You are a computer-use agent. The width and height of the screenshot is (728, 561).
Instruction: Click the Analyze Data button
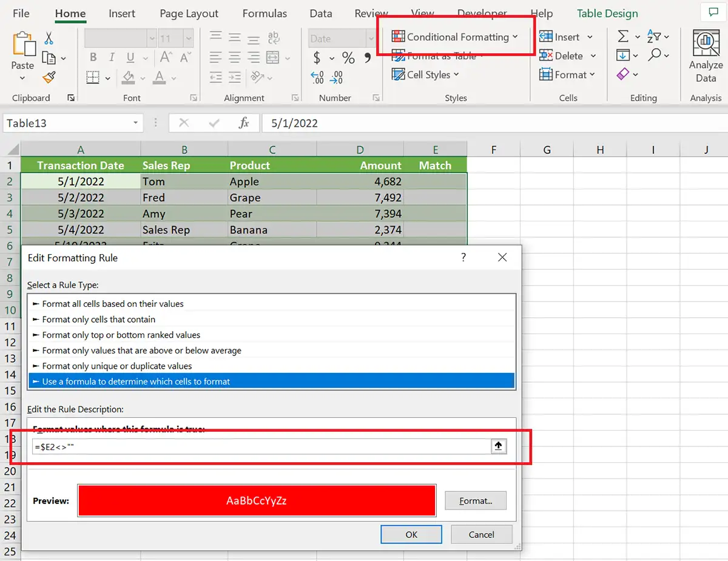(x=706, y=56)
